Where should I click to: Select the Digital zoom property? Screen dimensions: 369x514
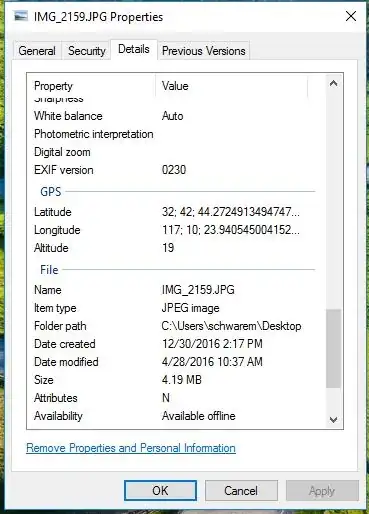(x=62, y=152)
